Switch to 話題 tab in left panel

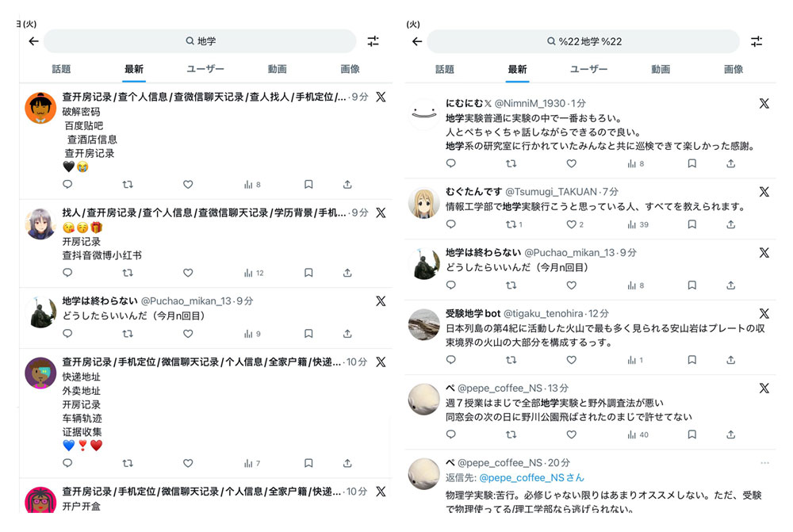coord(61,69)
